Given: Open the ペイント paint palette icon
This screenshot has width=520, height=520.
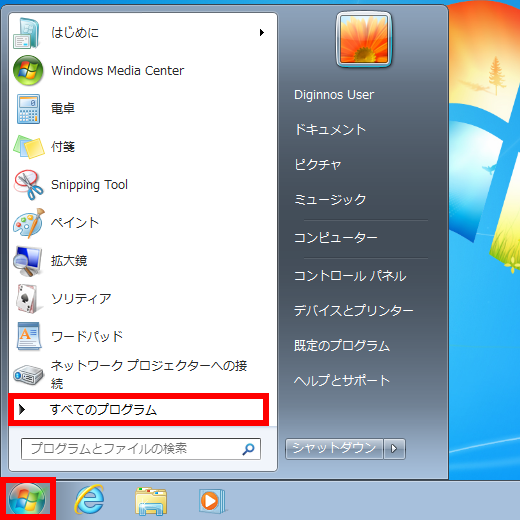Looking at the screenshot, I should 29,223.
